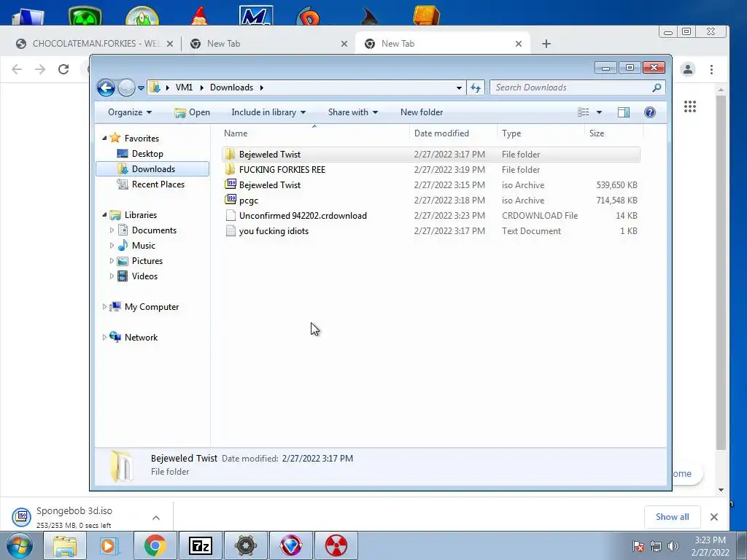Open 7-Zip from the taskbar
This screenshot has width=747, height=560.
click(200, 545)
